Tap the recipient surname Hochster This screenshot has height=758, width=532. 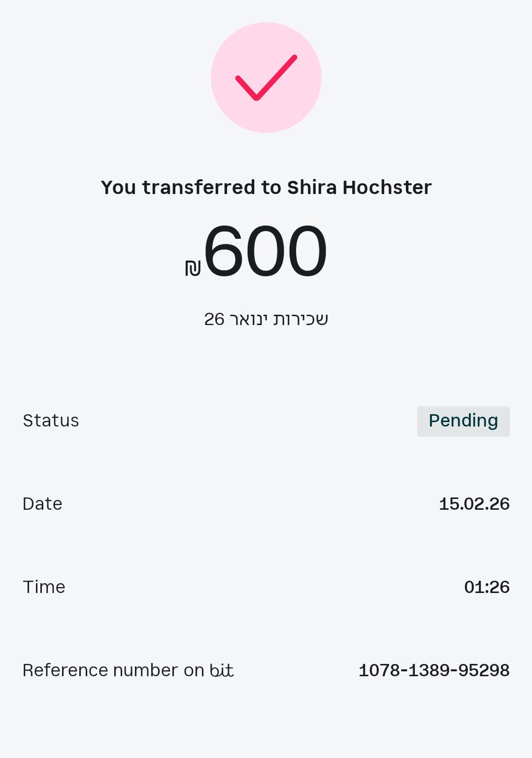click(387, 188)
